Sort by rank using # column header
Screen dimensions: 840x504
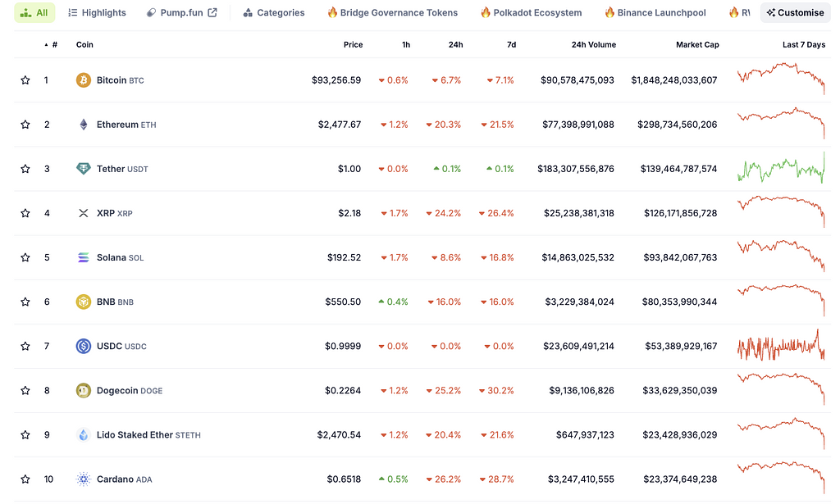point(54,45)
